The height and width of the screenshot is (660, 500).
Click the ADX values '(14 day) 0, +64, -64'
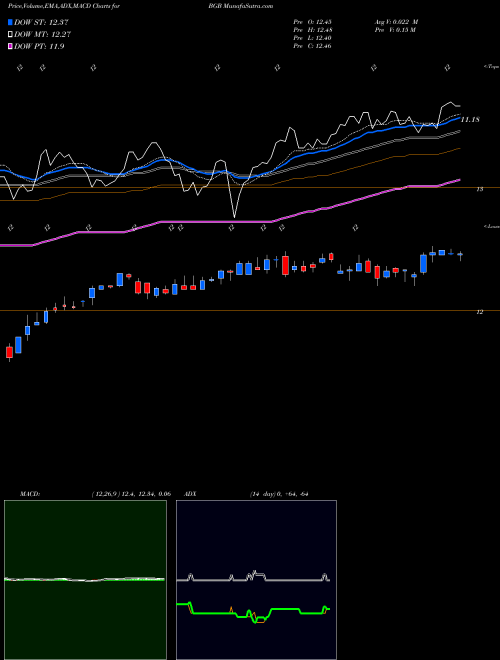click(279, 494)
